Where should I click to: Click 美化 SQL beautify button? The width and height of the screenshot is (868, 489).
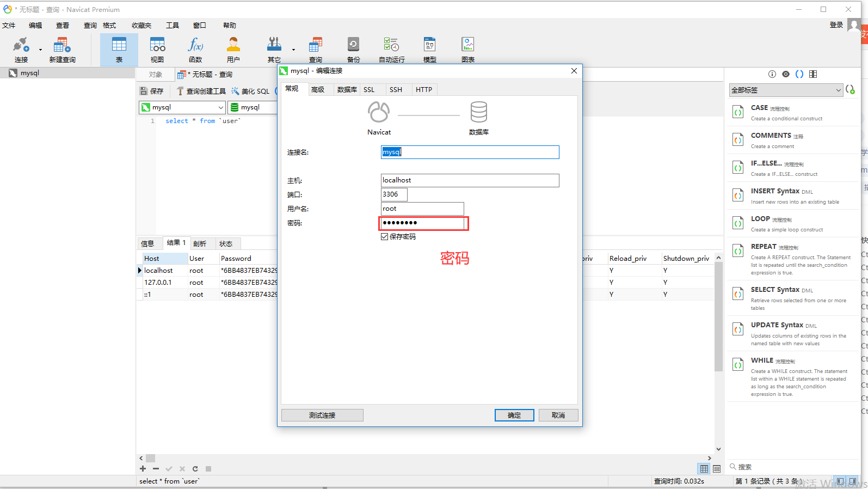coord(250,91)
